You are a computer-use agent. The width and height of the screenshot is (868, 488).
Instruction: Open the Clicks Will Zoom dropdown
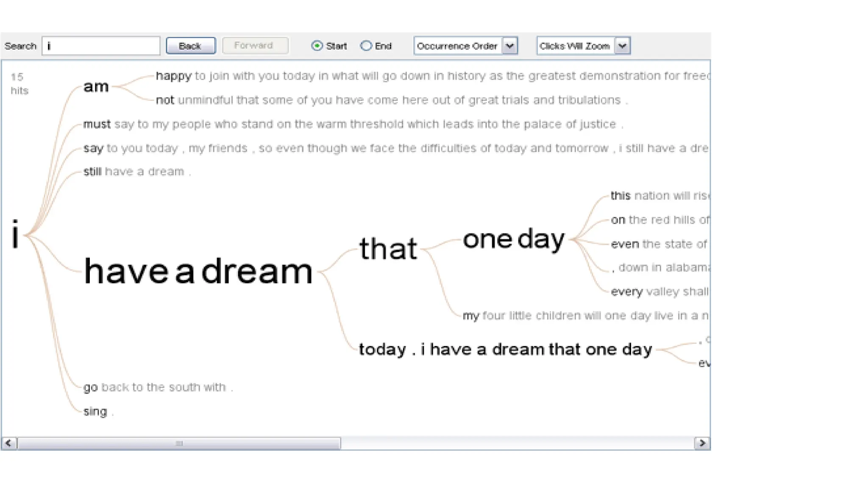623,46
